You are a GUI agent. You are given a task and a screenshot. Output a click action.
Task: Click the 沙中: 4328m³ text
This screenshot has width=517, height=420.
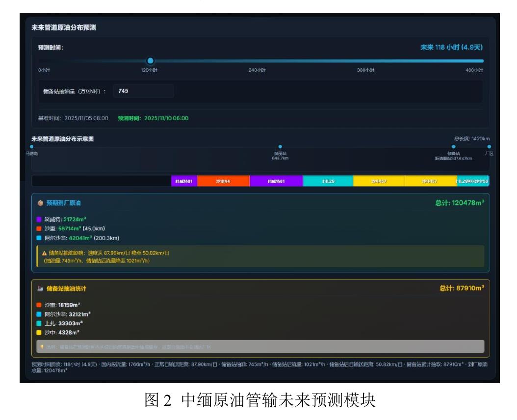tap(62, 333)
